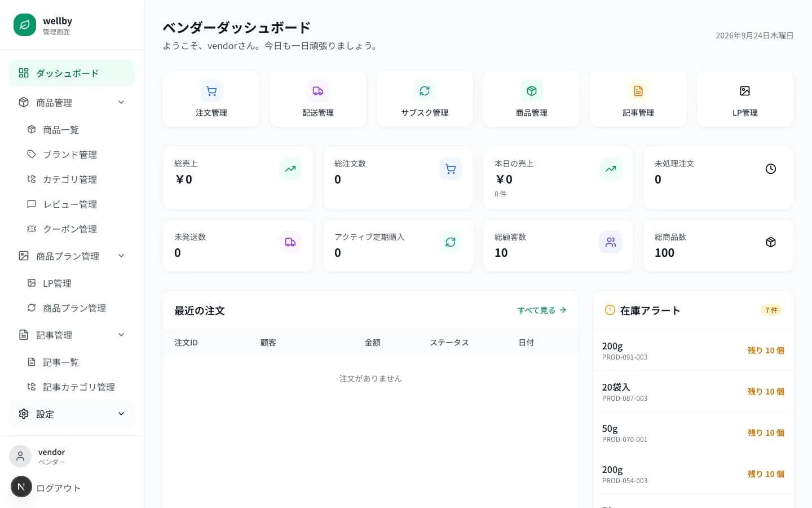The height and width of the screenshot is (508, 812).
Task: Select the 20袋入 PROD-087-003 alert row
Action: [x=693, y=392]
